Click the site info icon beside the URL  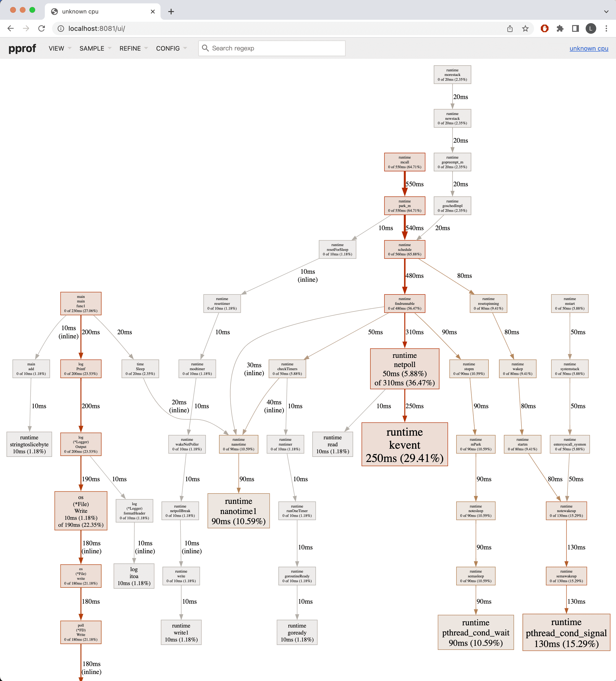[x=60, y=28]
